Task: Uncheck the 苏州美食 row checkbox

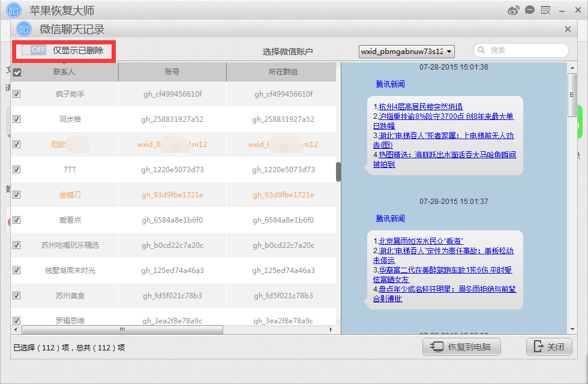Action: tap(17, 295)
